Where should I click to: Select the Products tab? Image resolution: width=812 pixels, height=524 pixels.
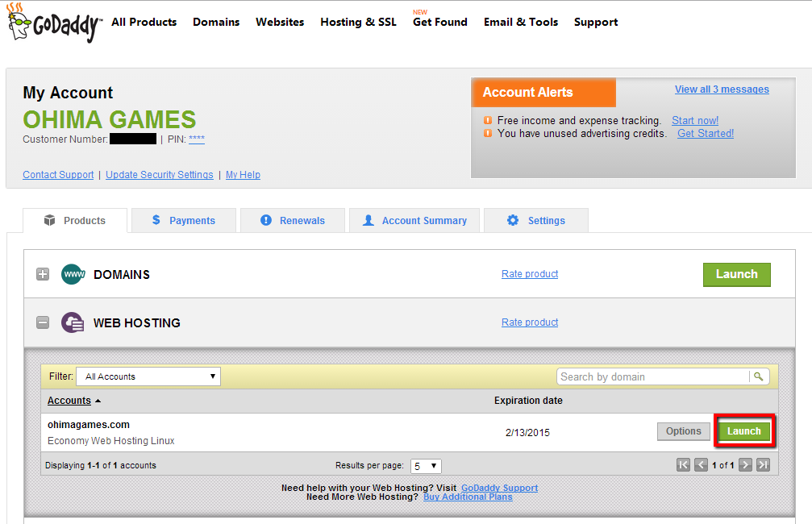point(75,221)
